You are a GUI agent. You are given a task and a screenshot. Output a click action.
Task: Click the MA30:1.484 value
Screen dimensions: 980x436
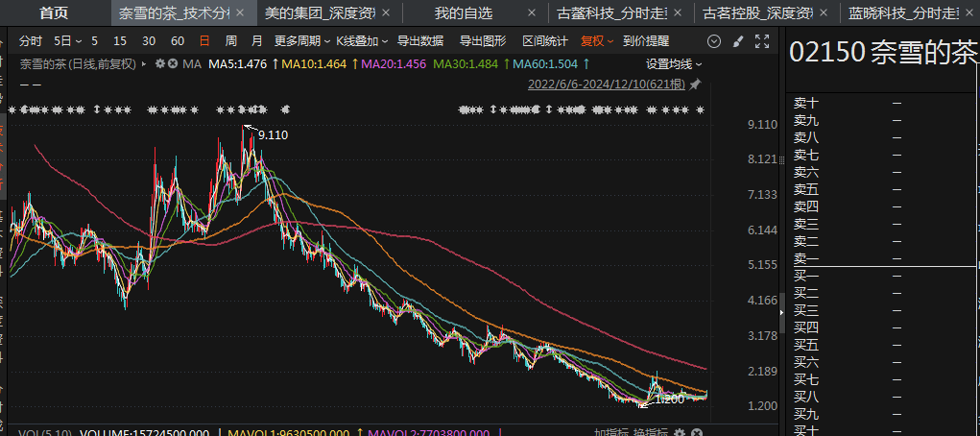point(466,63)
